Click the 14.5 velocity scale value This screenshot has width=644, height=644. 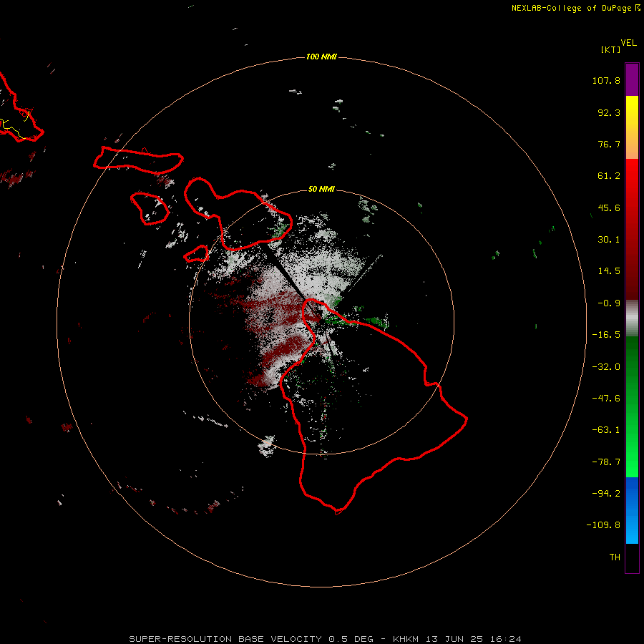[609, 271]
